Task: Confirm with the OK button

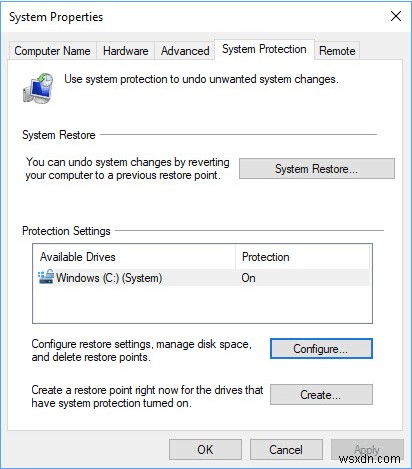Action: (x=205, y=450)
